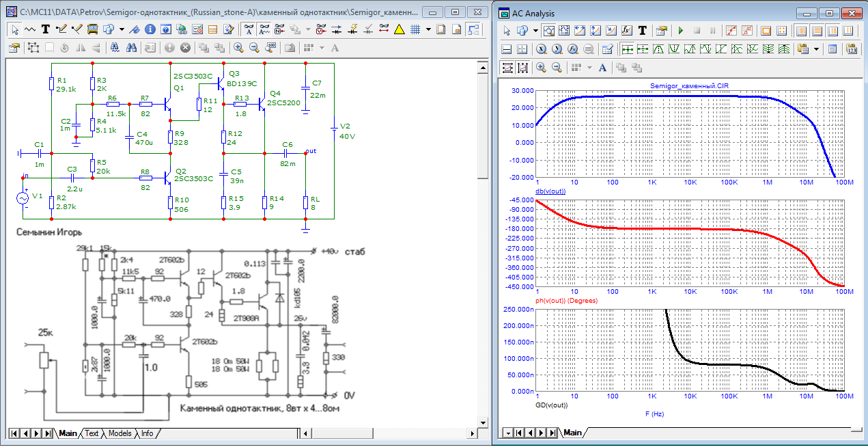Image resolution: width=868 pixels, height=447 pixels.
Task: Toggle the Select mode arrow in AC Analysis
Action: pyautogui.click(x=506, y=31)
